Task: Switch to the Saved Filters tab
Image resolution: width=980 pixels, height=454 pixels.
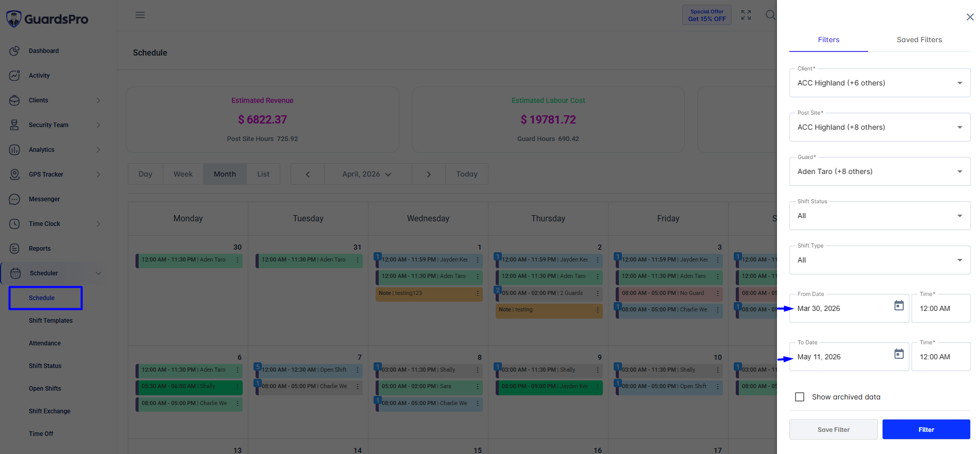Action: 919,40
